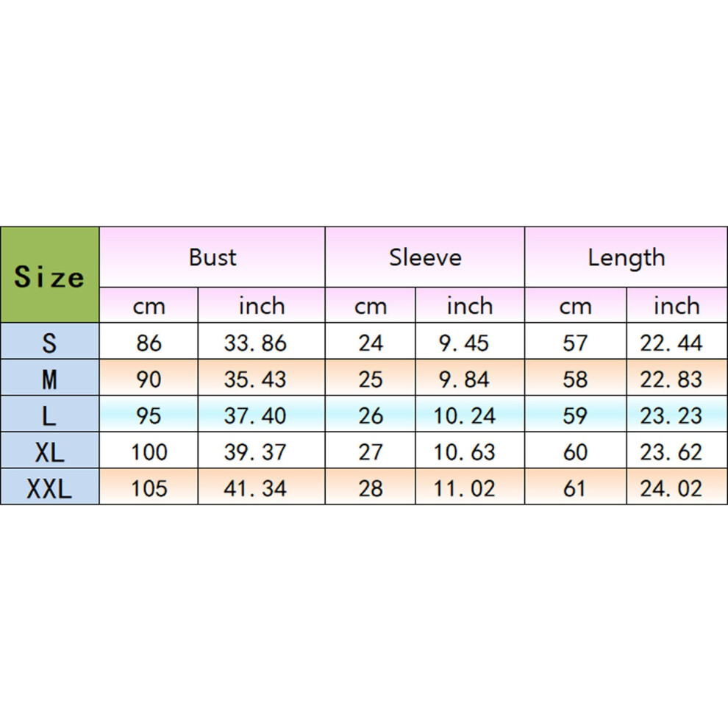Click the bust cell showing 95
This screenshot has width=728, height=728.
tap(149, 414)
